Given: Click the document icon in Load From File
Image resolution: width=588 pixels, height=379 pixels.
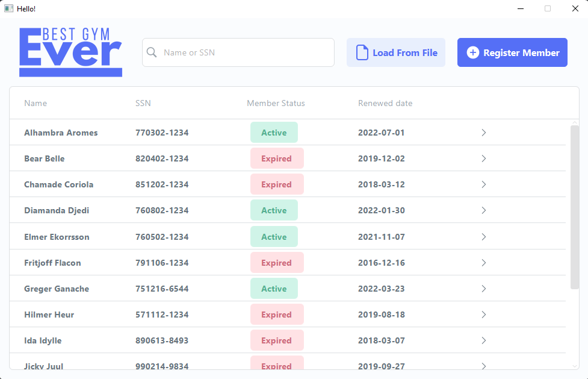Looking at the screenshot, I should tap(361, 52).
